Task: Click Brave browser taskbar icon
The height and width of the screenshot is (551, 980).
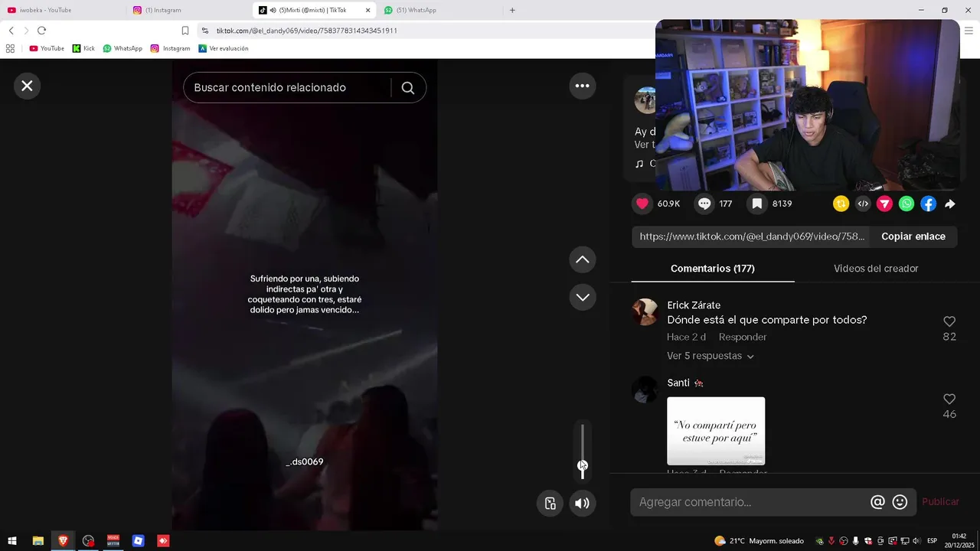Action: tap(63, 541)
